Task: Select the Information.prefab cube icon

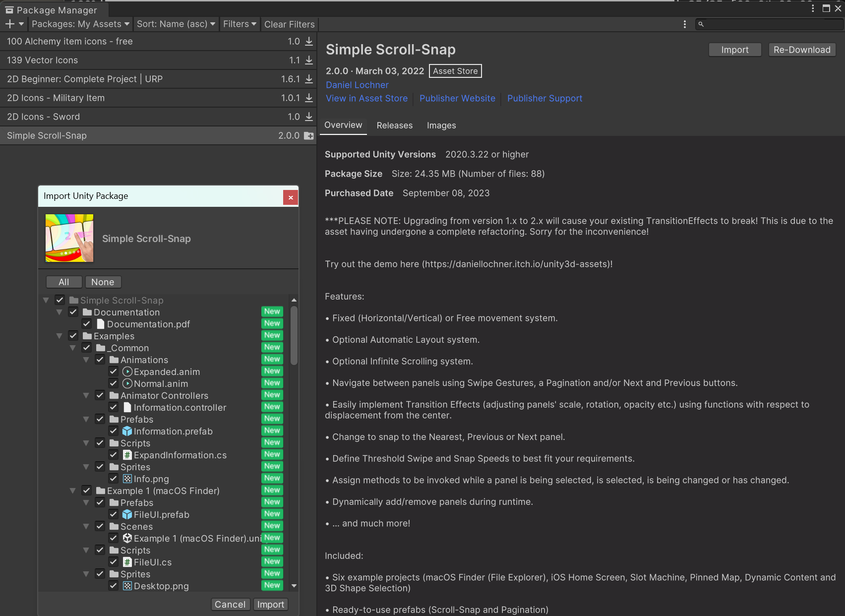Action: pos(127,431)
